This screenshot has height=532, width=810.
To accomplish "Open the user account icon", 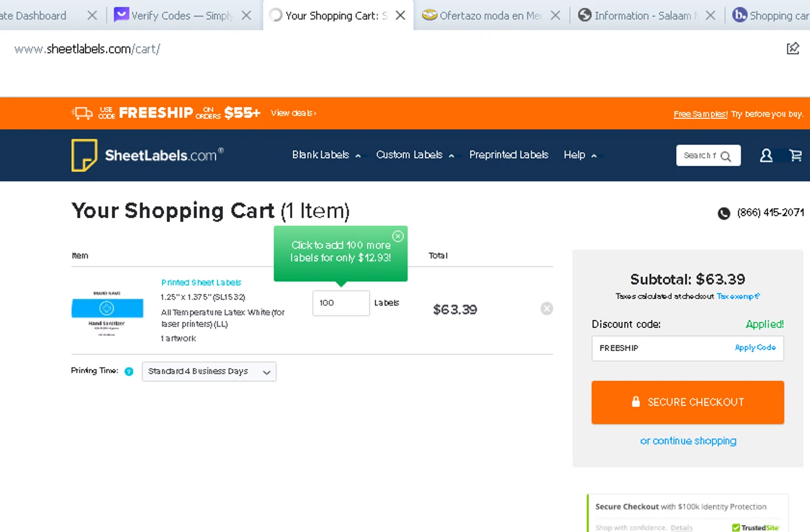I will 766,156.
